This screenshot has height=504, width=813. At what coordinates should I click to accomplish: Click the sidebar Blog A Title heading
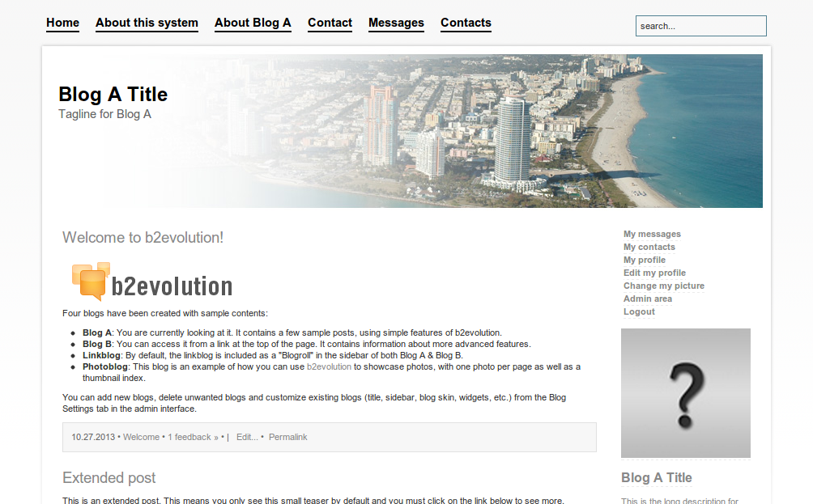point(657,477)
